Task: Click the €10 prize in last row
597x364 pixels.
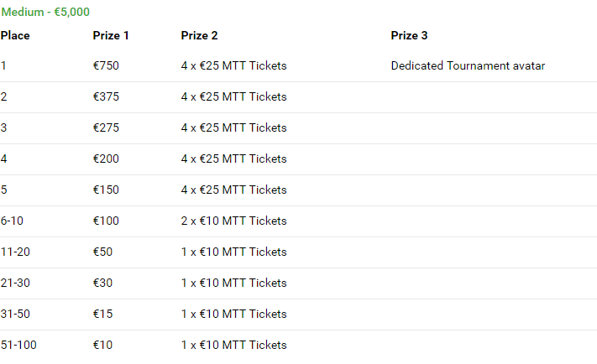Action: pyautogui.click(x=102, y=345)
